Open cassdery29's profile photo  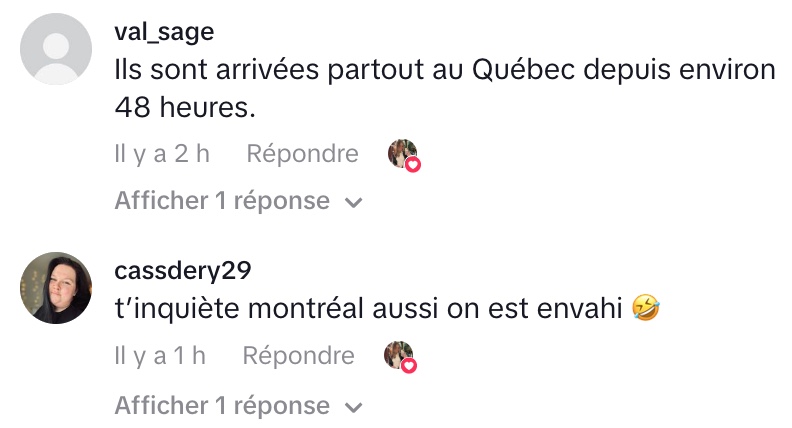pos(56,288)
